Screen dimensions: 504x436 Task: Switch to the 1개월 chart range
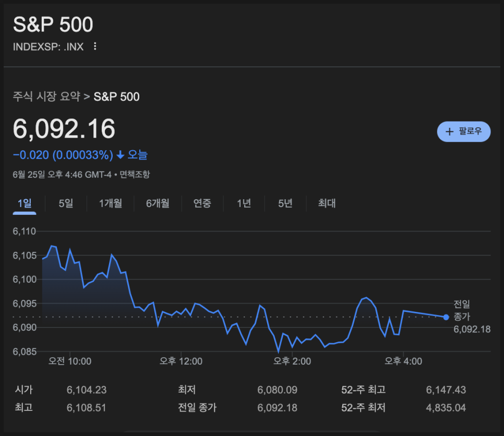(x=111, y=203)
